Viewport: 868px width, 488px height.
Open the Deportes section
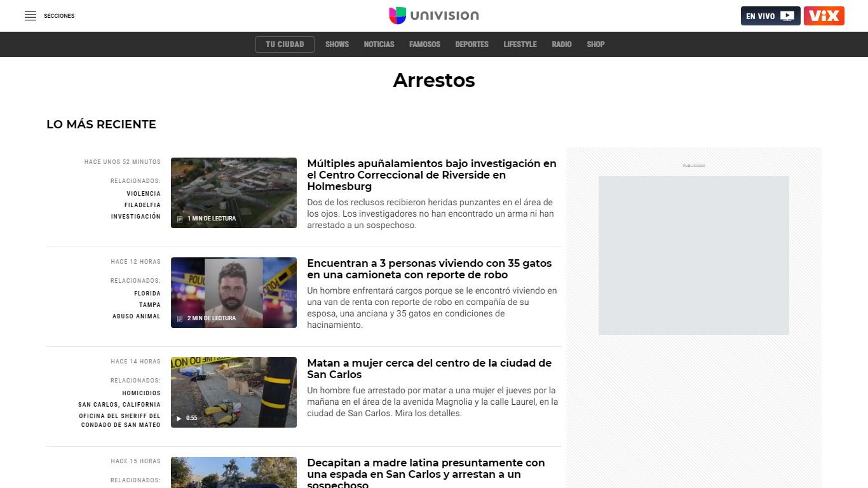471,44
